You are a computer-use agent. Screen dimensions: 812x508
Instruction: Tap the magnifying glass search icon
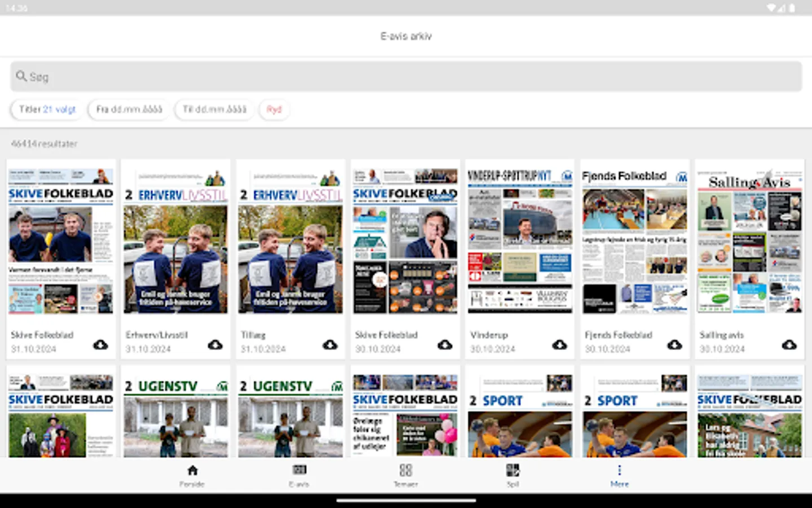pyautogui.click(x=21, y=76)
